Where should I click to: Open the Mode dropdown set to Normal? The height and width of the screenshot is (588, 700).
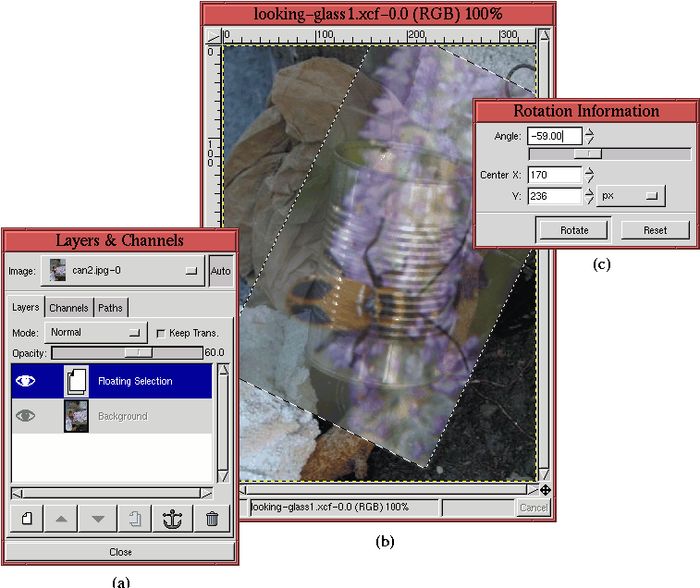point(95,332)
